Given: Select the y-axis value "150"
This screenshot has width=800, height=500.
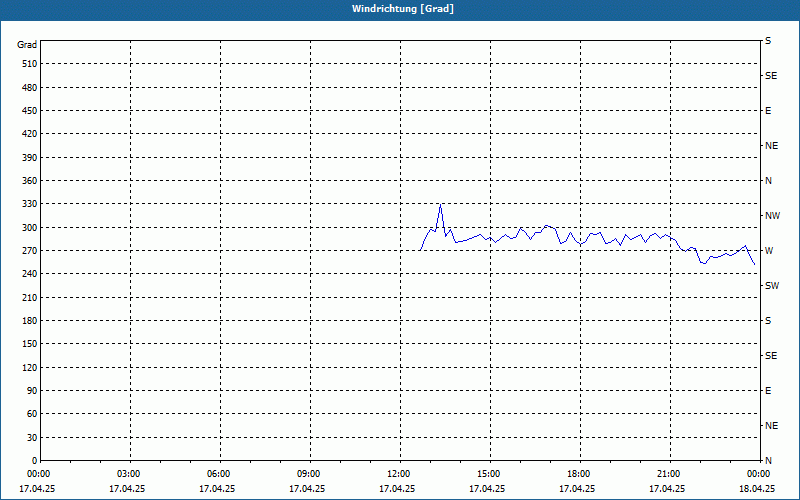Looking at the screenshot, I should [30, 344].
